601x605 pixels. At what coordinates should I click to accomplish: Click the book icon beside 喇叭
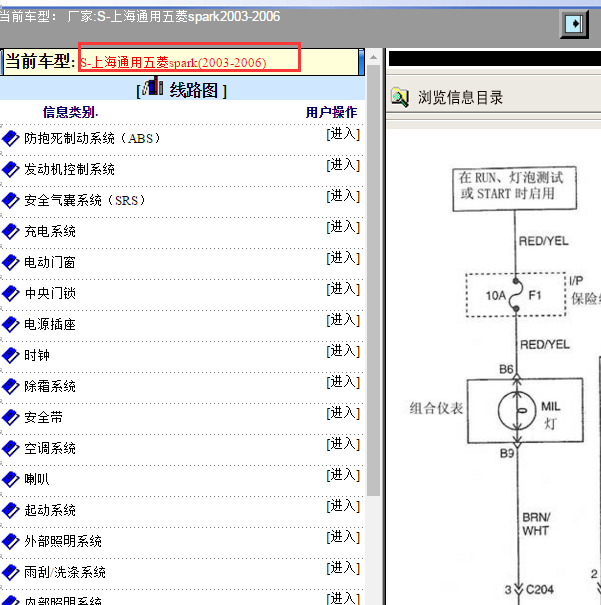pyautogui.click(x=10, y=479)
